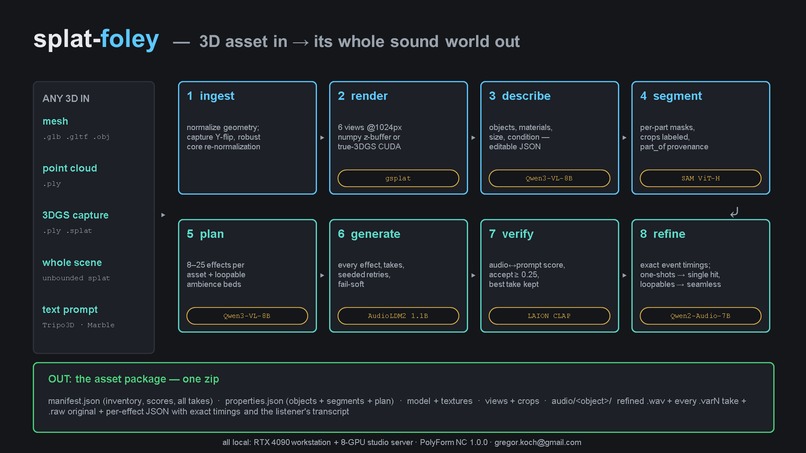Select the '3DGS capture' input type

[x=75, y=215]
